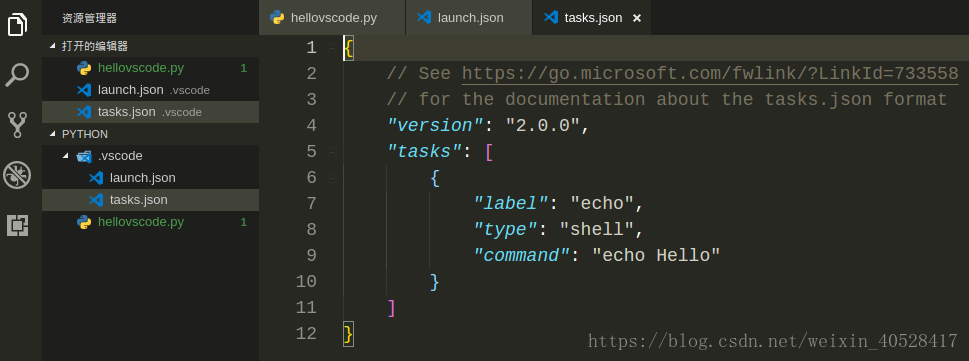Click the "command" key in editor

click(522, 255)
